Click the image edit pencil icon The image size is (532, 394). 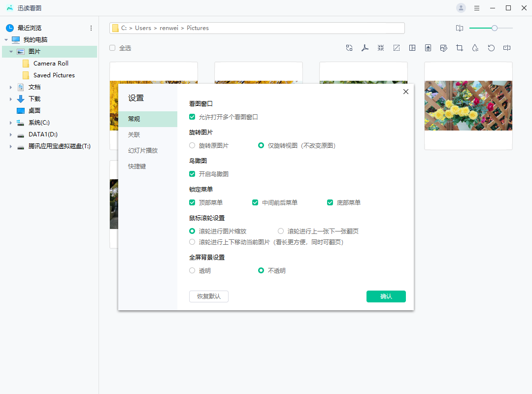click(x=444, y=48)
